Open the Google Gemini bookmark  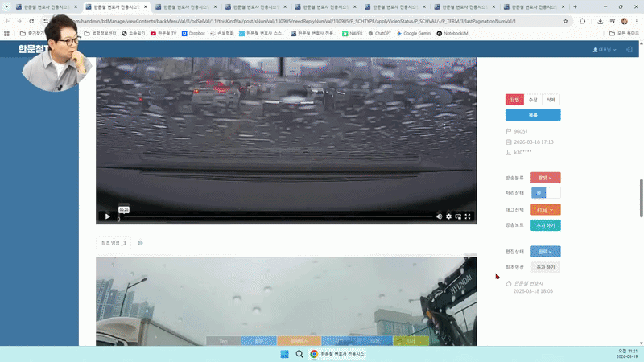(x=414, y=33)
